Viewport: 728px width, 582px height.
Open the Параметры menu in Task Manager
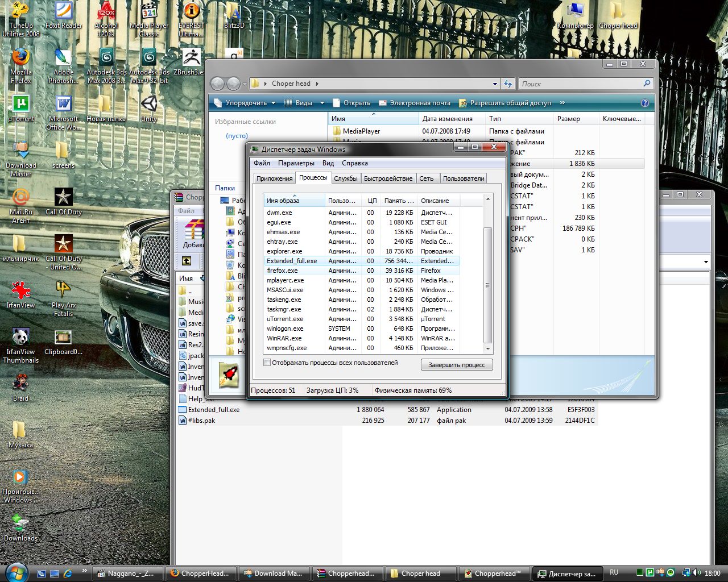(296, 163)
